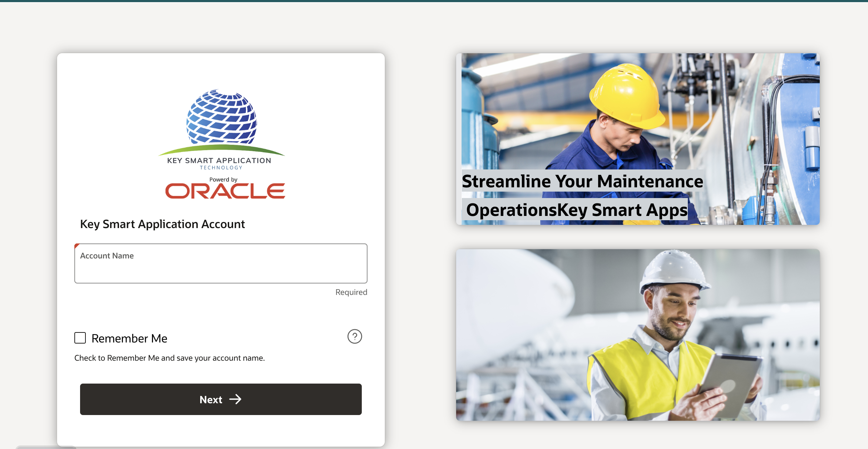This screenshot has width=868, height=449.
Task: Click the Remember Me label text
Action: 129,338
